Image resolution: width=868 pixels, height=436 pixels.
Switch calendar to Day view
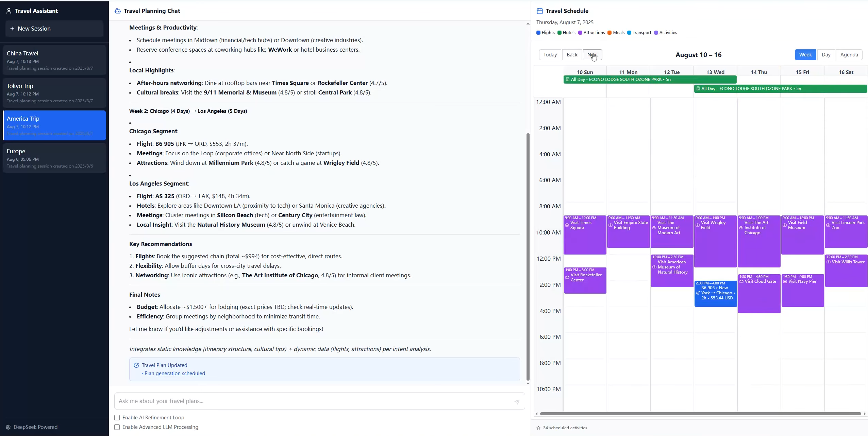[826, 55]
